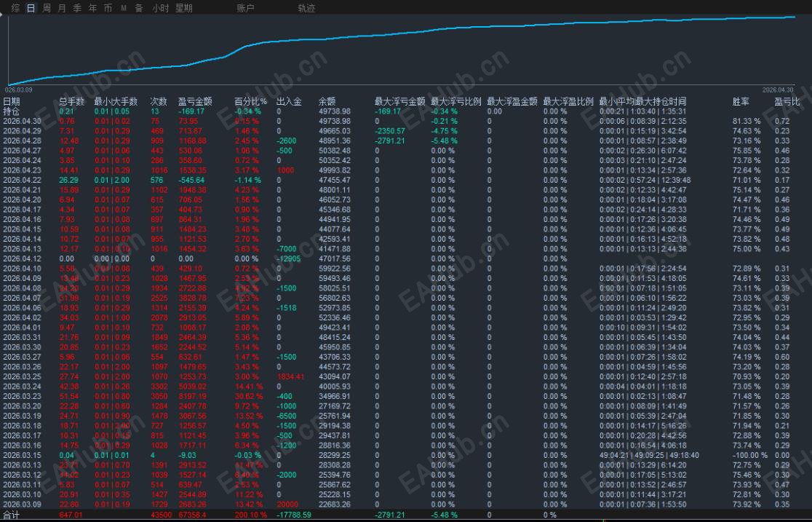Sort by the 盈亏比 column header
812x522 pixels.
point(787,102)
